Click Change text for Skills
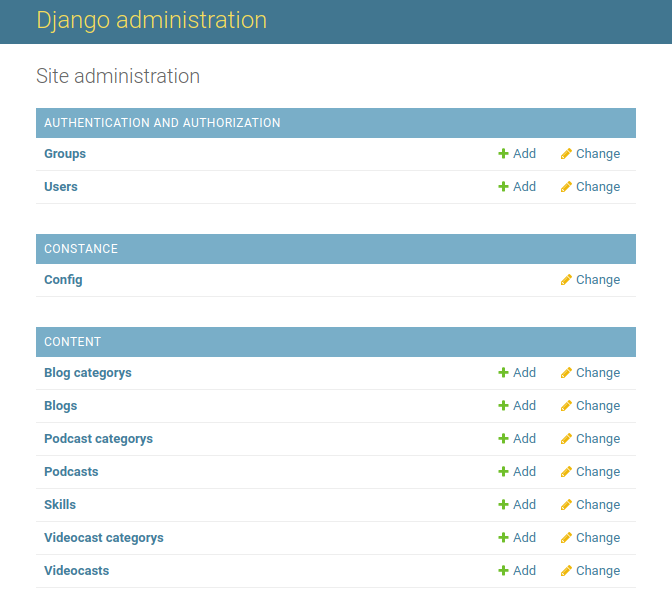This screenshot has width=672, height=601. 598,505
